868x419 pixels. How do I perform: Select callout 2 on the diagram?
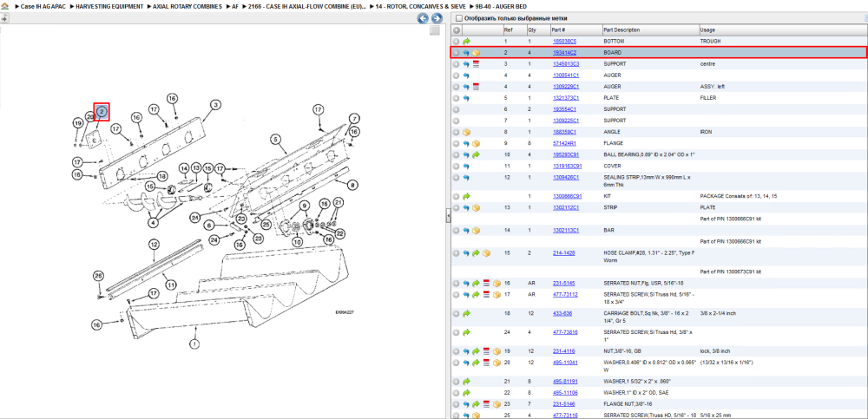102,112
